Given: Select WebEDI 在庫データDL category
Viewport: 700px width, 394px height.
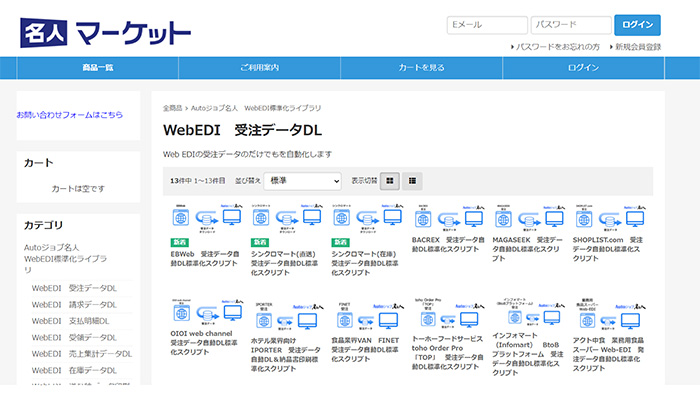Looking at the screenshot, I should [x=74, y=370].
